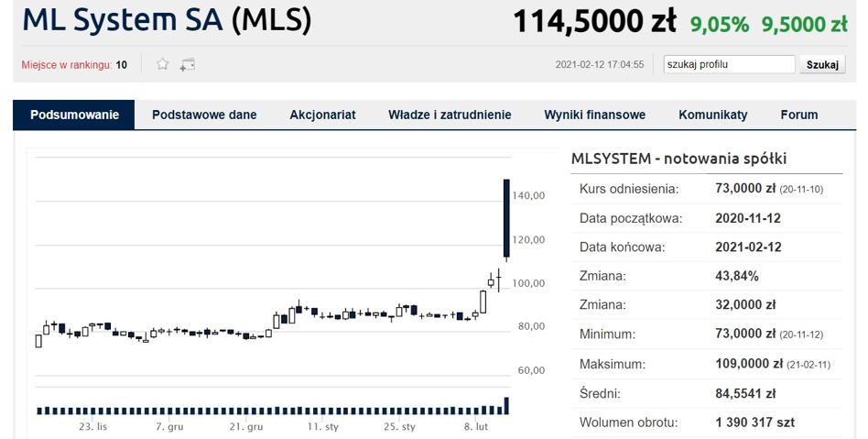Image resolution: width=868 pixels, height=439 pixels.
Task: Click Maksimum value 109,0000 zł
Action: point(749,364)
